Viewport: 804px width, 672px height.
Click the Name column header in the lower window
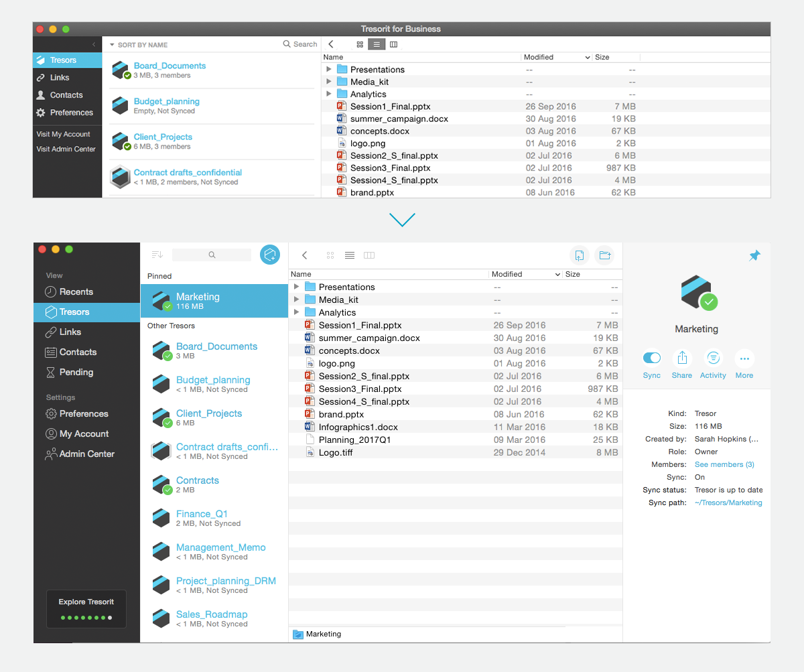389,274
